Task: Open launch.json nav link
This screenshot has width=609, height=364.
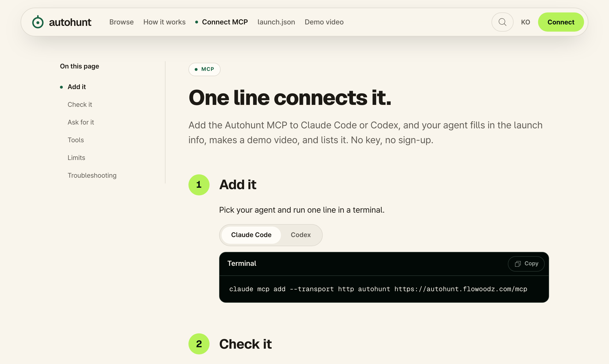Action: click(276, 22)
